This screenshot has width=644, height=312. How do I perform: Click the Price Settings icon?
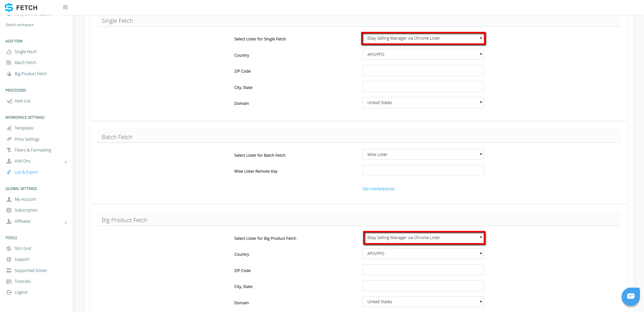point(9,139)
